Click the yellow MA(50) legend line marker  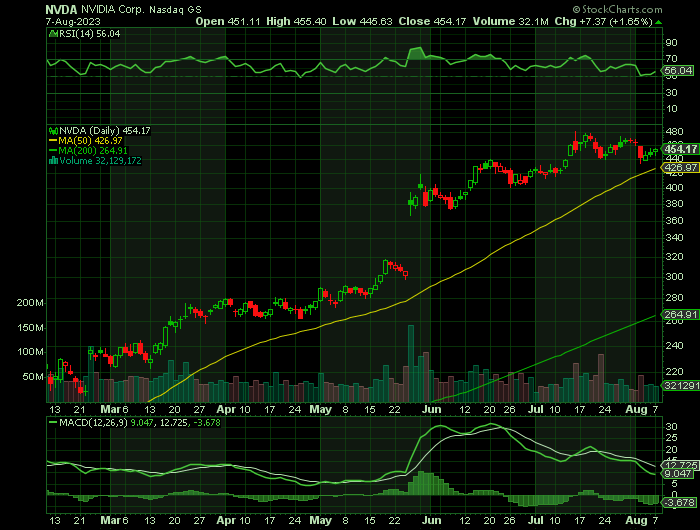click(53, 141)
